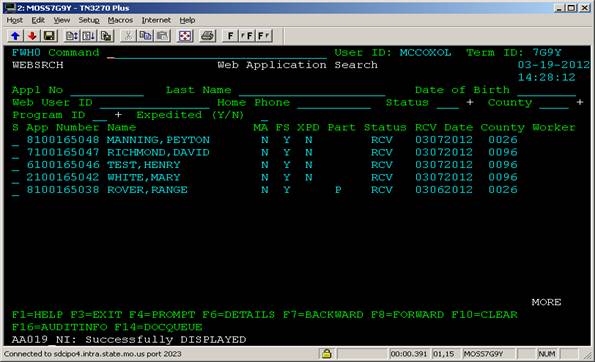The width and height of the screenshot is (595, 362).
Task: Select the selection field for MANNING,PEYTON row
Action: pyautogui.click(x=16, y=140)
